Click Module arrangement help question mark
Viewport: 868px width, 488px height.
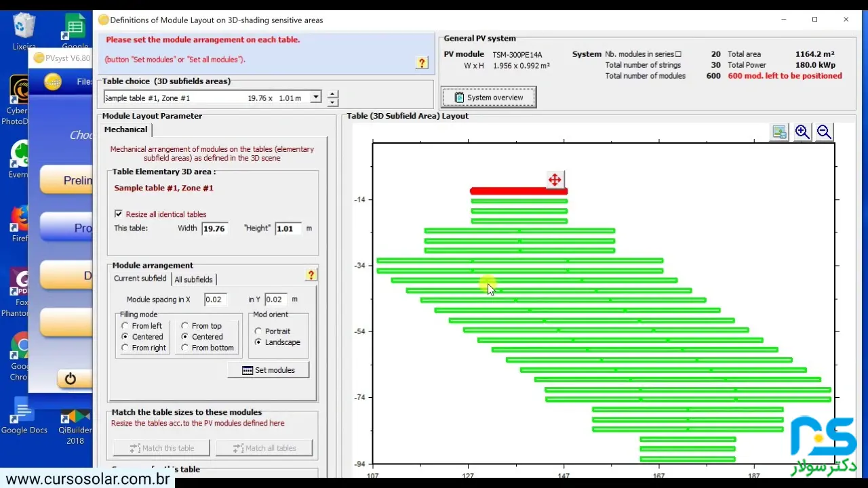[x=311, y=275]
